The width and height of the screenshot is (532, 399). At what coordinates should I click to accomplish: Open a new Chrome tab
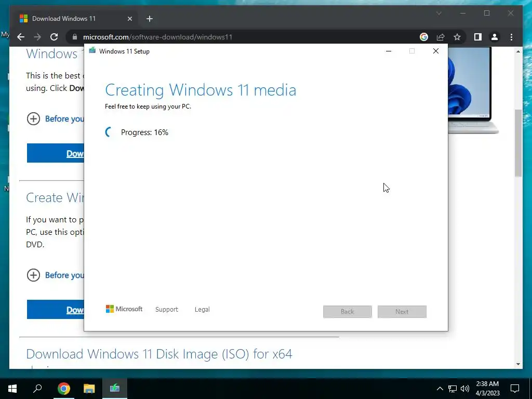(150, 19)
